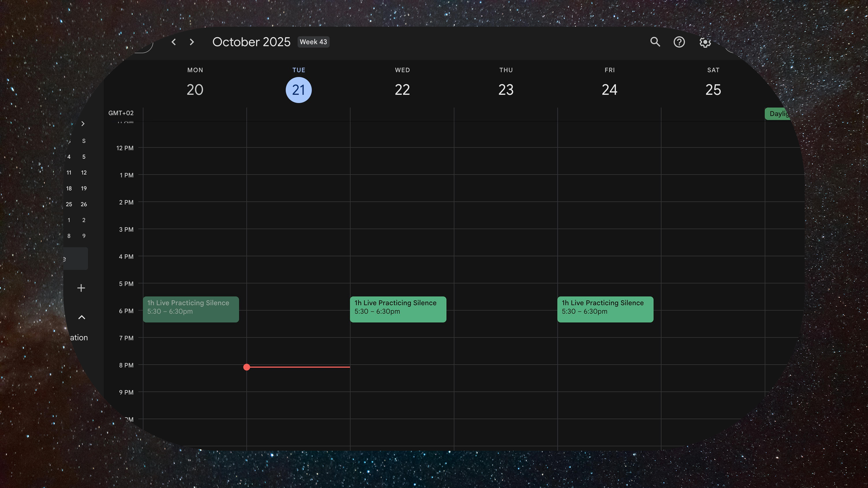This screenshot has width=868, height=488.
Task: Open the help question mark icon
Action: [x=679, y=42]
